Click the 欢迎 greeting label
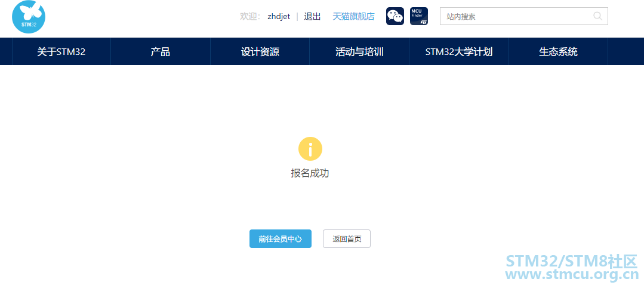 pos(250,17)
